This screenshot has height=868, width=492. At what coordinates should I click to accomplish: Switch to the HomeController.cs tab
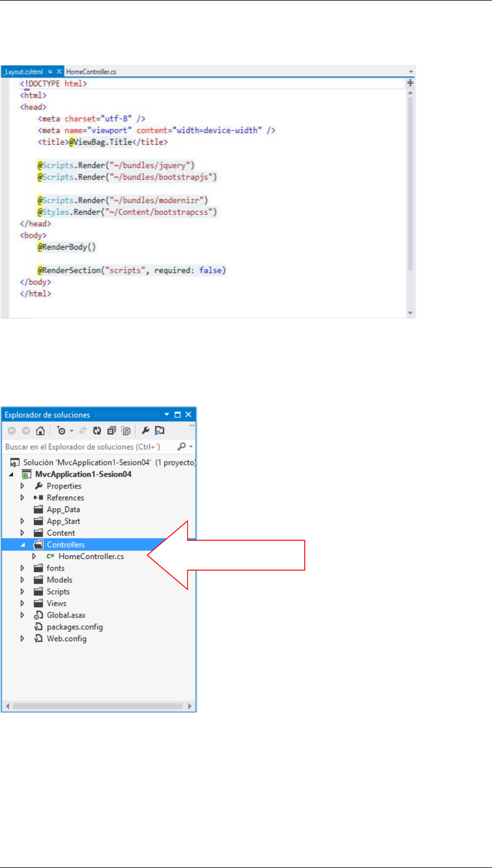[92, 71]
